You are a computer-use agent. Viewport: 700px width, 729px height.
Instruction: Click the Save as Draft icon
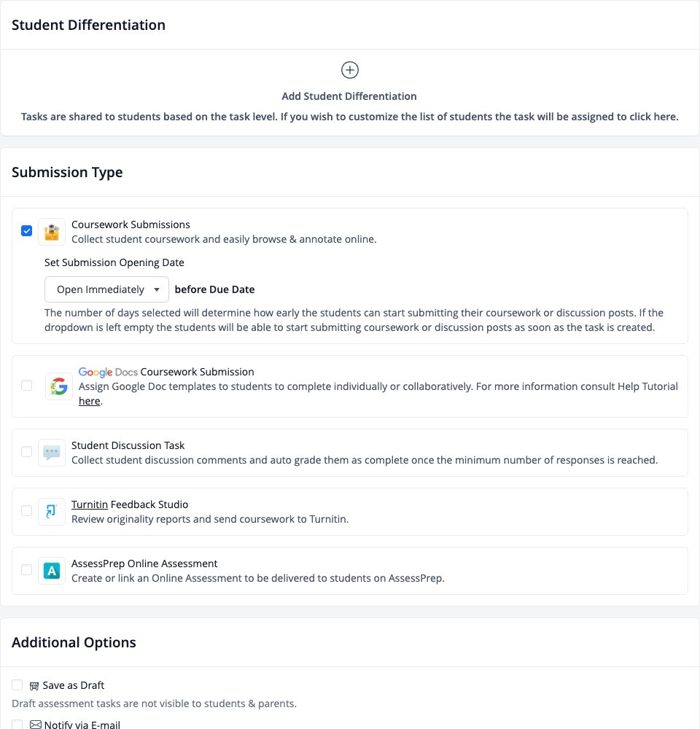[x=34, y=686]
